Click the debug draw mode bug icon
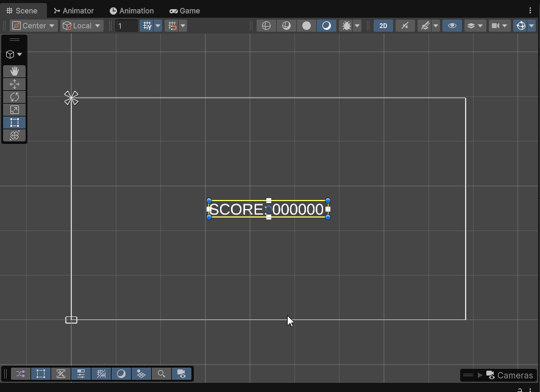 click(x=346, y=26)
